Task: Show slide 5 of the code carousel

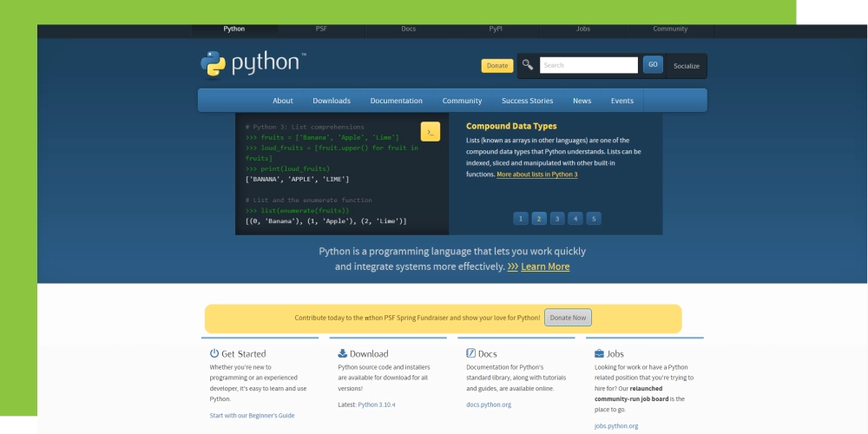Action: [594, 219]
